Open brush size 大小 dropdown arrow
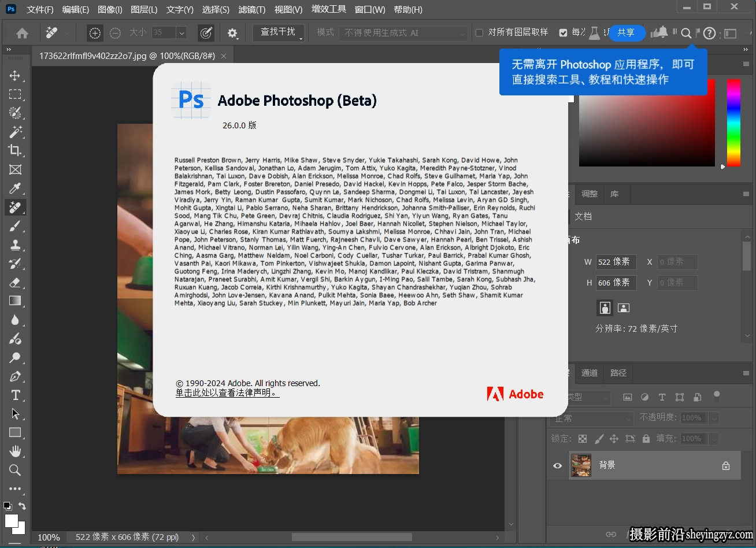Viewport: 756px width, 548px height. pyautogui.click(x=181, y=33)
